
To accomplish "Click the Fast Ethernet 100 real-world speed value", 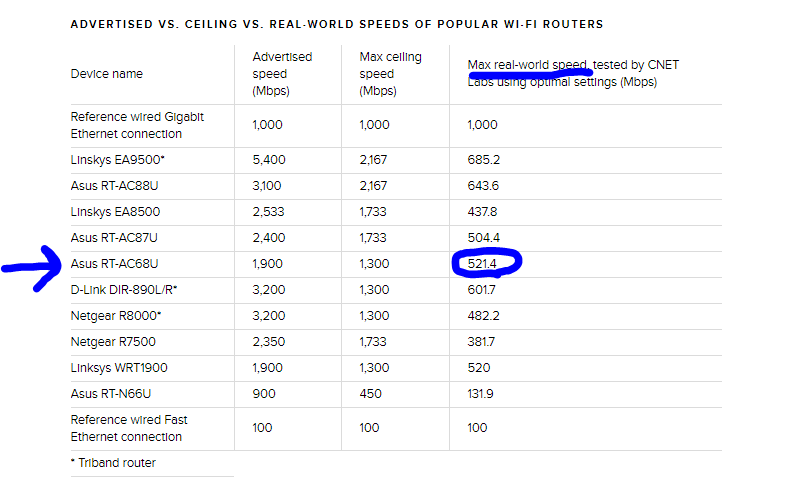I will (x=477, y=428).
